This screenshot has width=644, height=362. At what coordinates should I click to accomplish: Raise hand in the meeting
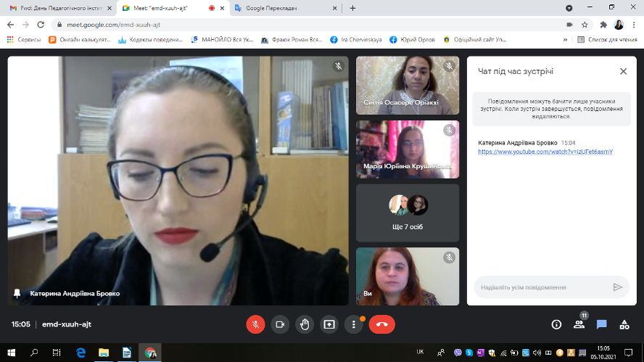click(x=305, y=324)
